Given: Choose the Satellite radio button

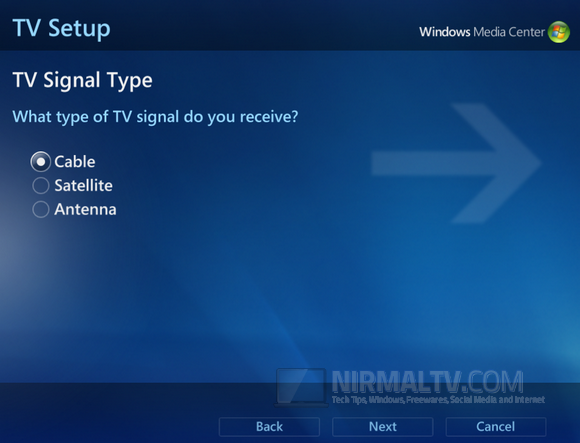Looking at the screenshot, I should tap(41, 186).
